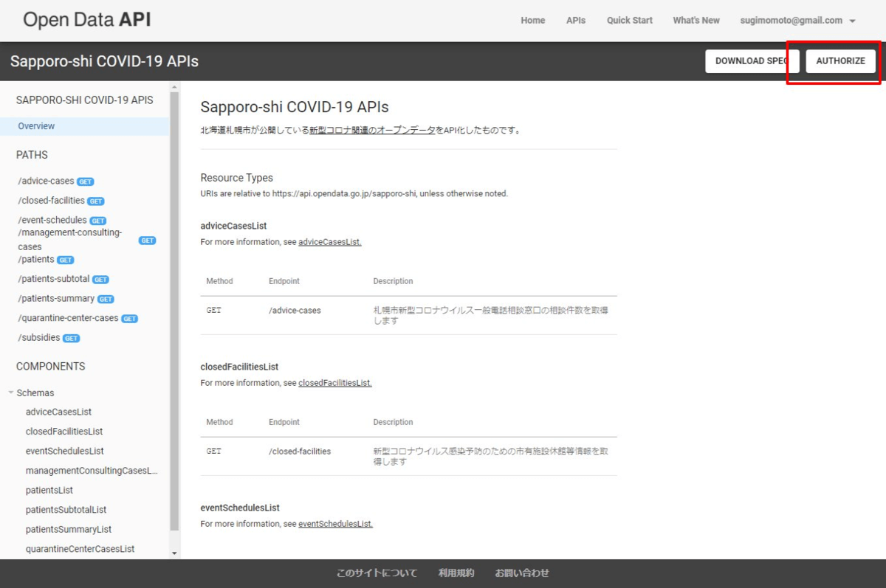Open the /management-consulting-cases path
The height and width of the screenshot is (588, 886).
coord(69,240)
